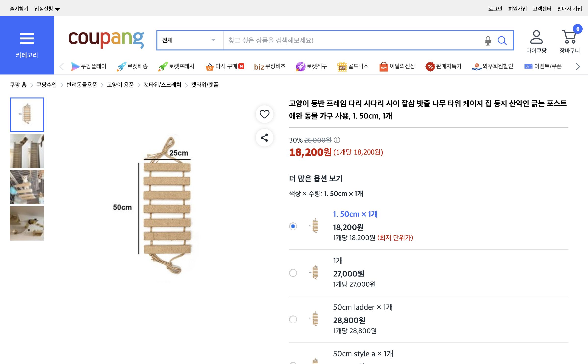Open 이달의신상 new arrivals
This screenshot has height=364, width=588.
point(397,66)
